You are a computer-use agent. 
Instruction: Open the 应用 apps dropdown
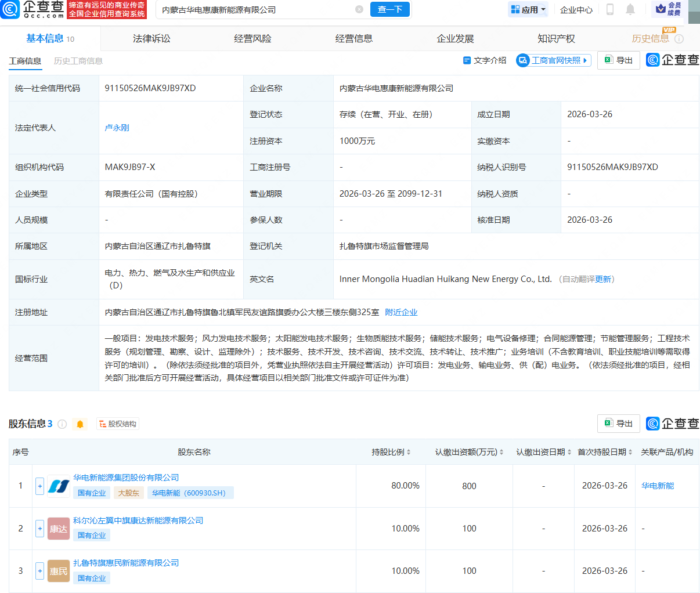point(528,10)
